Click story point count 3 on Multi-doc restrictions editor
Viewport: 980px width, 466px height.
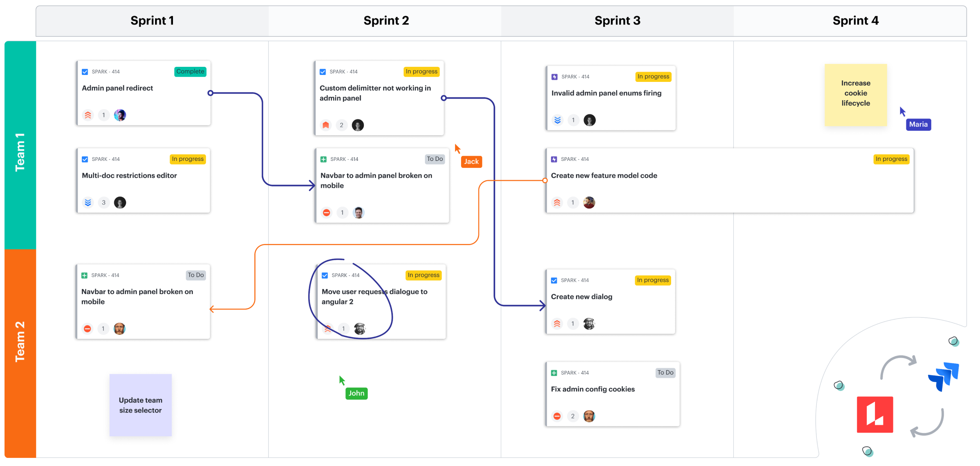[x=104, y=202]
